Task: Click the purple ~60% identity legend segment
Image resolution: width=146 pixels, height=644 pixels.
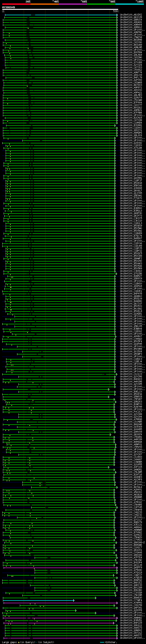Action: coord(73,4)
